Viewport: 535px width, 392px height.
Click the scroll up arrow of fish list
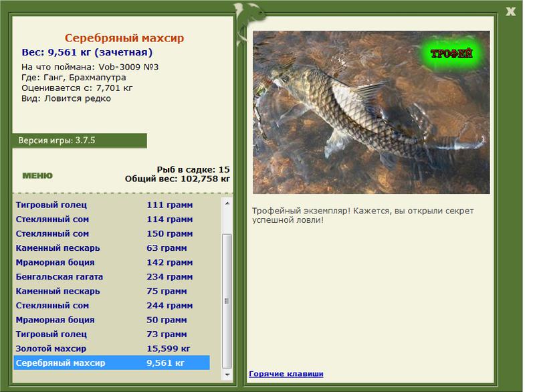(x=227, y=203)
